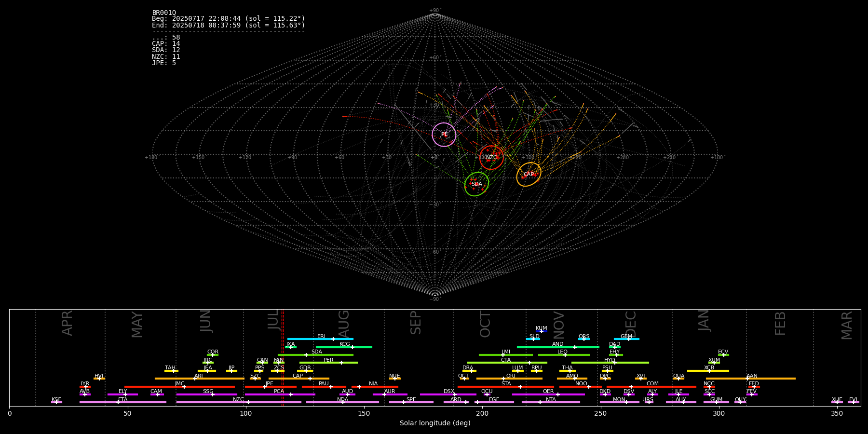Click the orange CAP radiant ellipse on the map
This screenshot has height=434, width=868.
[x=529, y=174]
